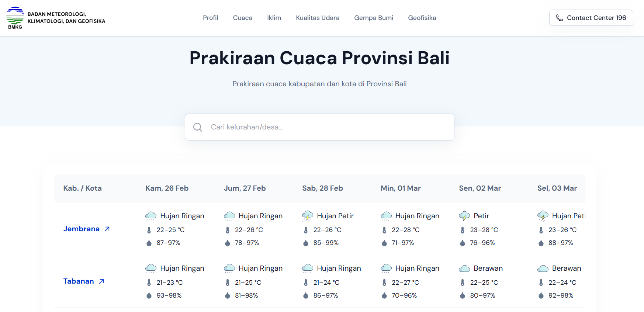This screenshot has width=644, height=312.
Task: Click the arrow icon next to Tabanan
Action: (x=101, y=281)
